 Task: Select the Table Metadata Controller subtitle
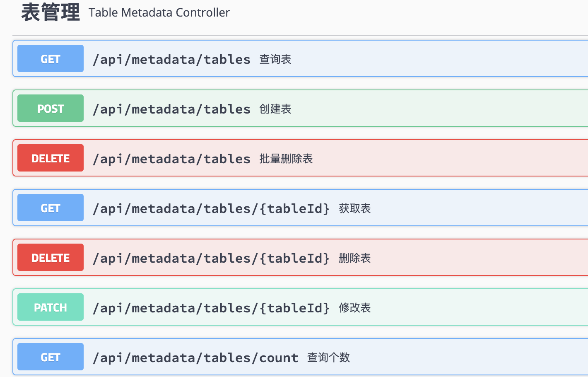pos(159,12)
